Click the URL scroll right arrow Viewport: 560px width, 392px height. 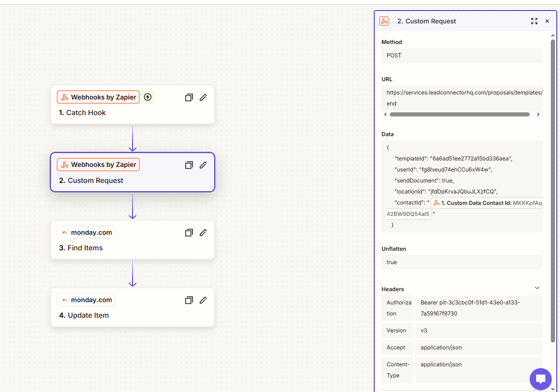(x=538, y=115)
